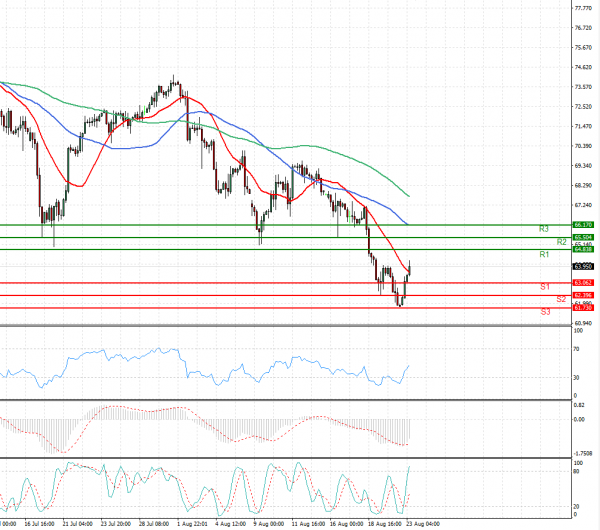The image size is (600, 530).
Task: Click the MACD -1.7508 scale value
Action: 582,453
